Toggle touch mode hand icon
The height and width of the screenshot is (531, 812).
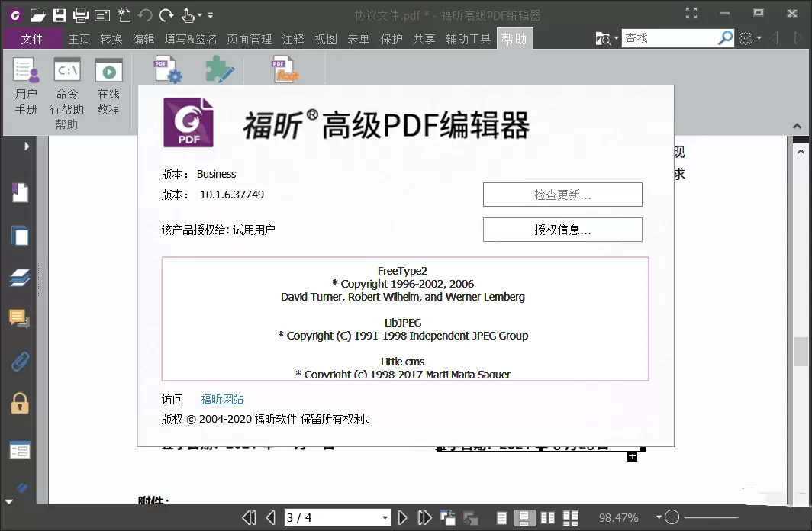(x=188, y=15)
